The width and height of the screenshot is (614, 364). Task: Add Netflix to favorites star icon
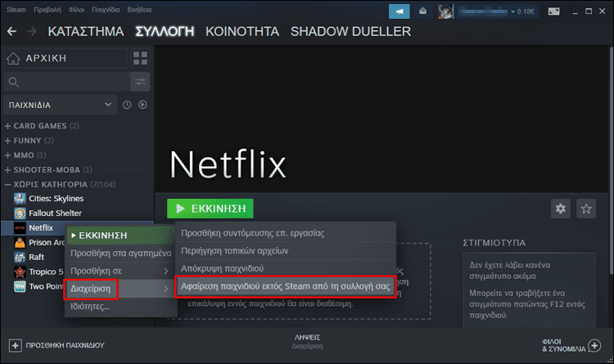tap(586, 209)
